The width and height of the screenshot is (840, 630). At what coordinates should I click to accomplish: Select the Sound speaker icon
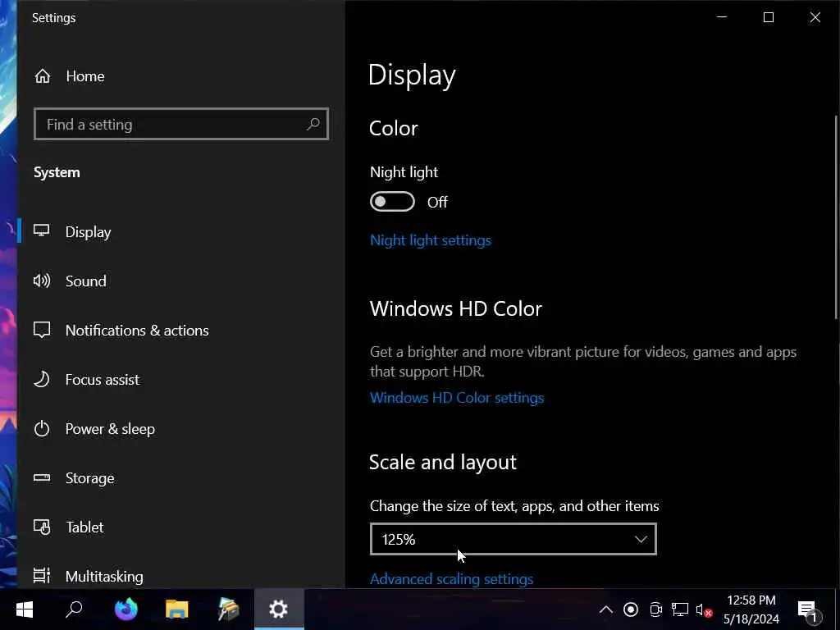[41, 281]
